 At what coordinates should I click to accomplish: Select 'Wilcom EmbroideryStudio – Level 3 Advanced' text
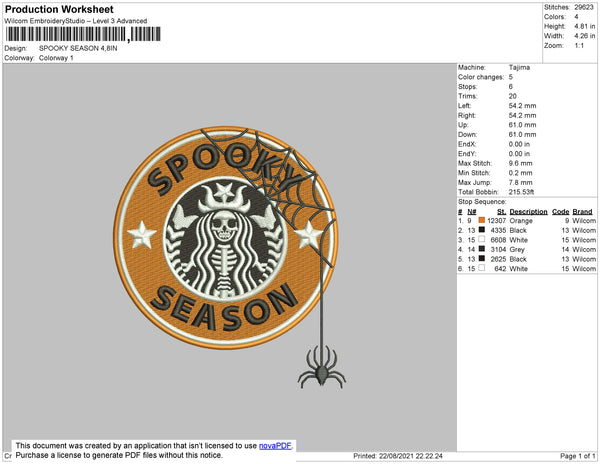click(75, 21)
